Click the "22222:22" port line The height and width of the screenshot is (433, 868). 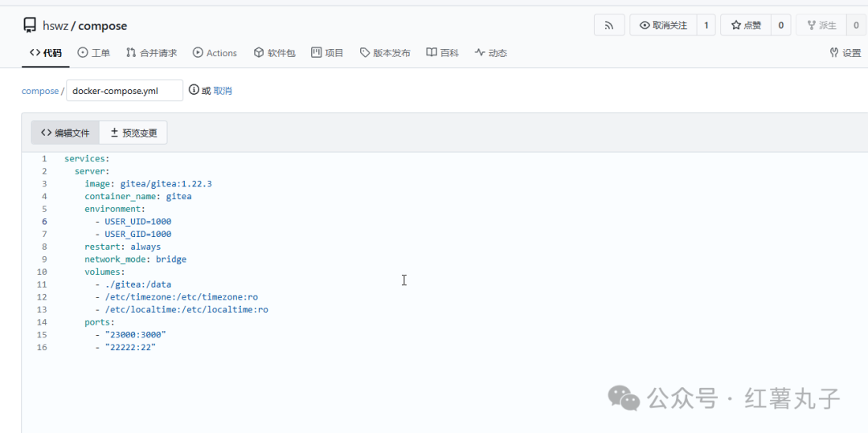(125, 347)
